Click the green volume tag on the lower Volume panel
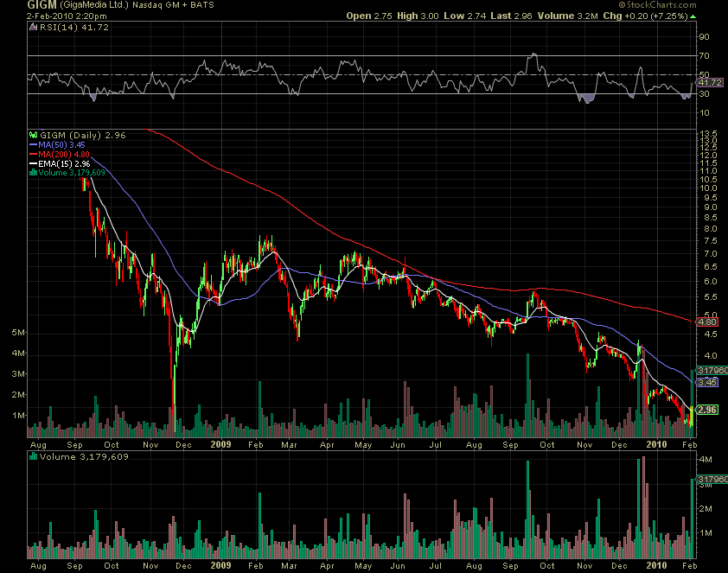Screen dimensions: 728x573 click(712, 480)
